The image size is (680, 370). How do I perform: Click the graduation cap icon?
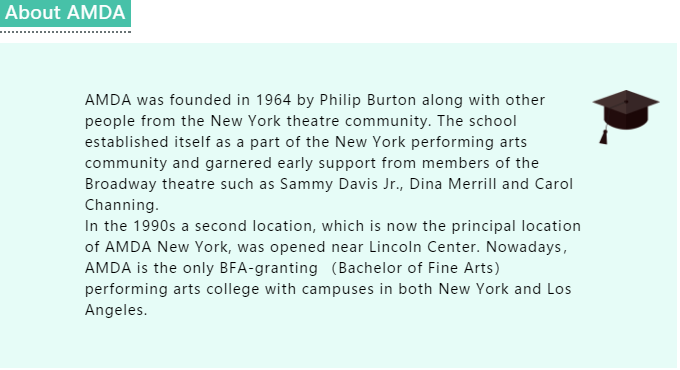tap(625, 117)
